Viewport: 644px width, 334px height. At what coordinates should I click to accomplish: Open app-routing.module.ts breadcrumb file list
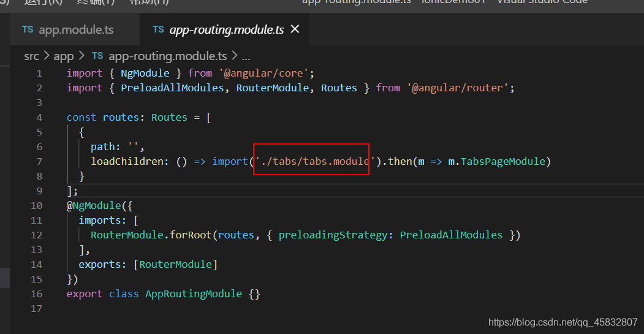tap(167, 56)
